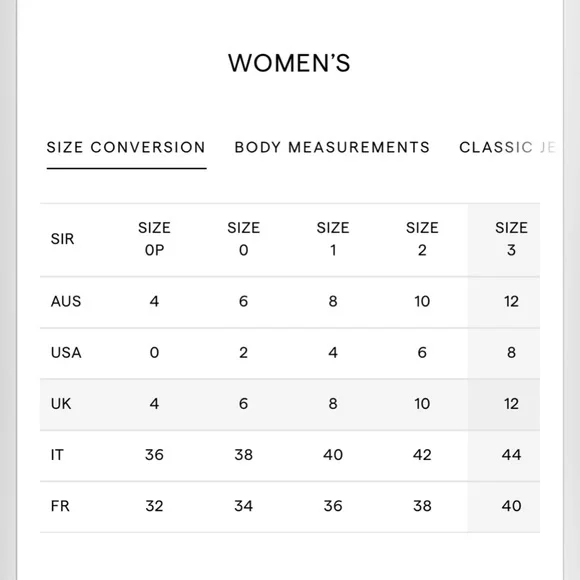Click the SIR row label
Viewport: 580px width, 580px height.
pyautogui.click(x=63, y=239)
